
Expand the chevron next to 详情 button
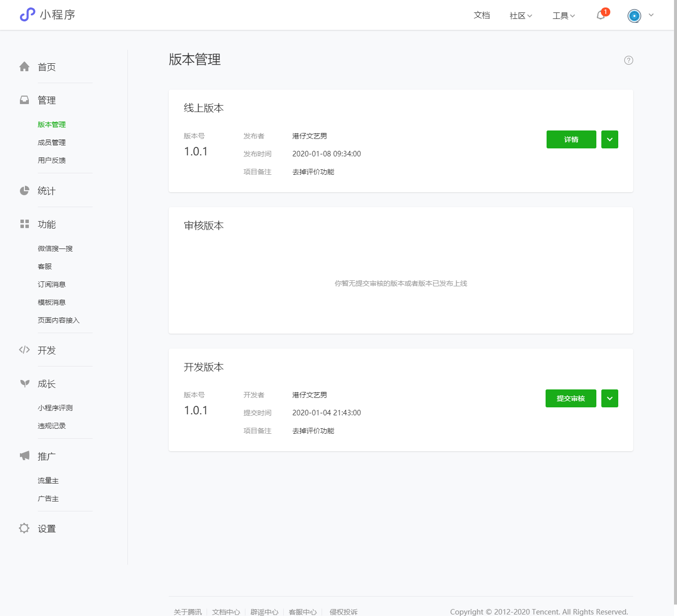tap(609, 139)
